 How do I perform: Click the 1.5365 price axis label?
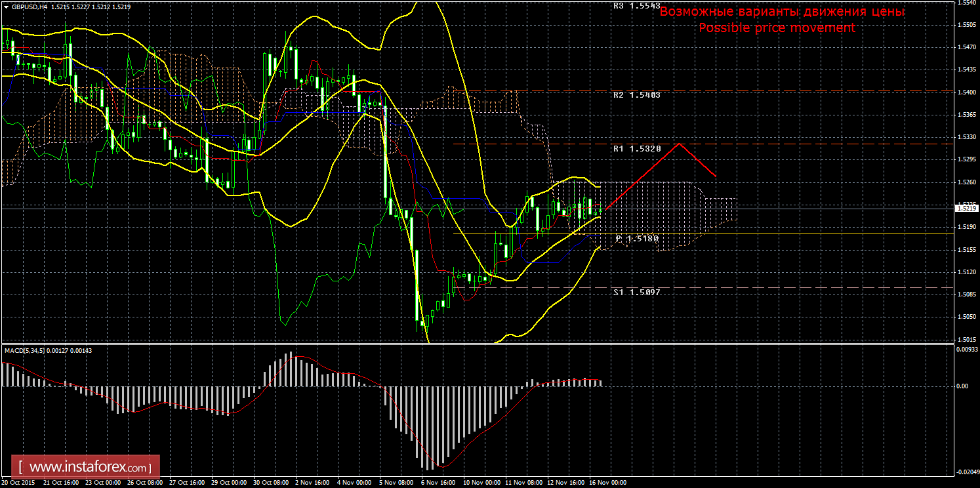tap(967, 115)
